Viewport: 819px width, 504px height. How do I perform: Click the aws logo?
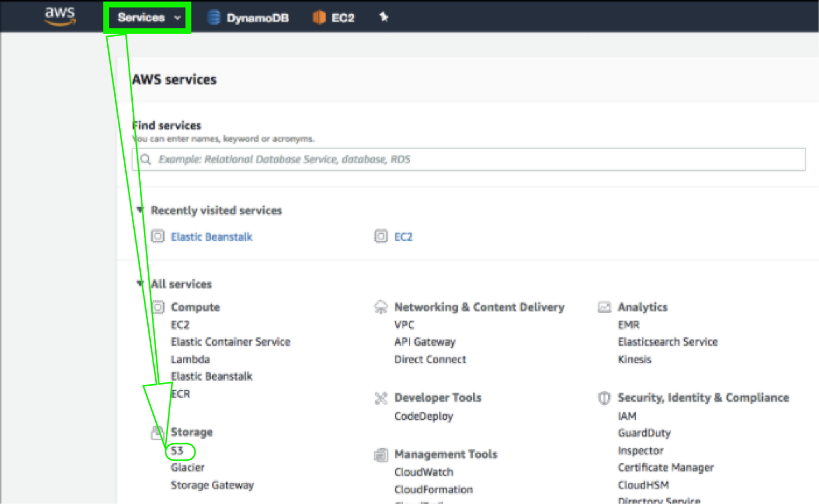pyautogui.click(x=60, y=15)
